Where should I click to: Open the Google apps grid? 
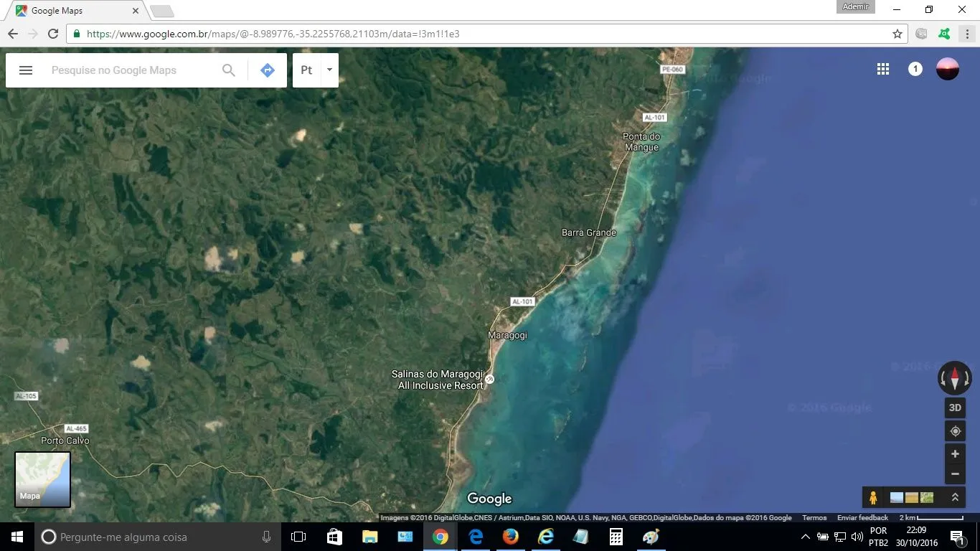(x=883, y=69)
